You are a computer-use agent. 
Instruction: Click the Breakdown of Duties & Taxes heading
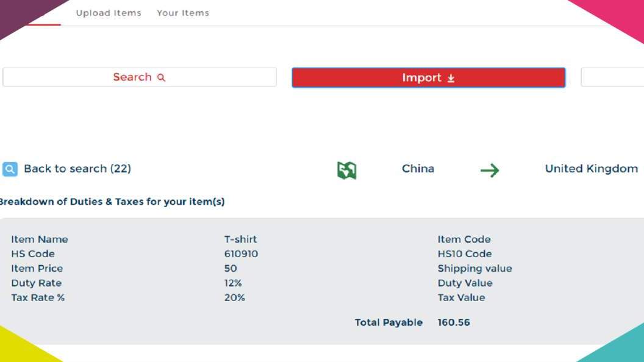tap(112, 202)
